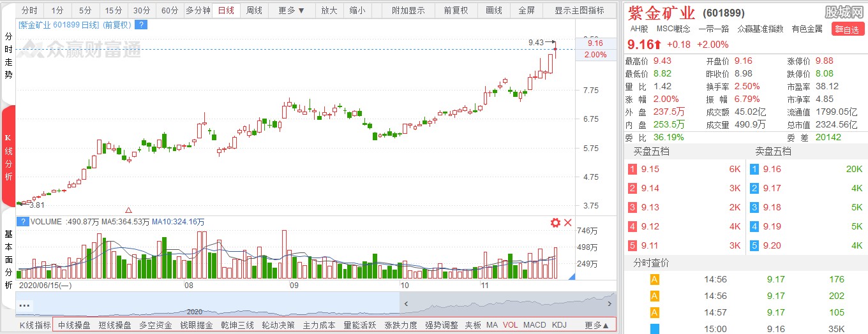Click the AH股 tag link
The width and height of the screenshot is (868, 334).
(x=640, y=29)
